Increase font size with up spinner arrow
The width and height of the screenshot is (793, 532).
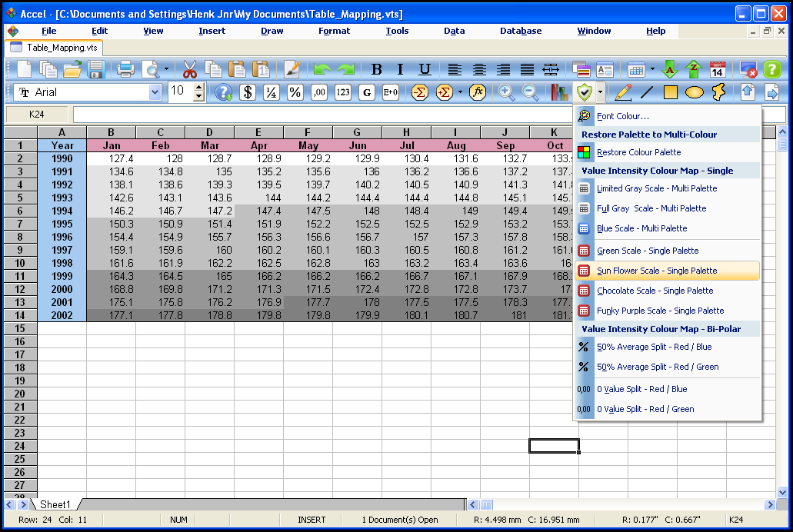point(199,88)
